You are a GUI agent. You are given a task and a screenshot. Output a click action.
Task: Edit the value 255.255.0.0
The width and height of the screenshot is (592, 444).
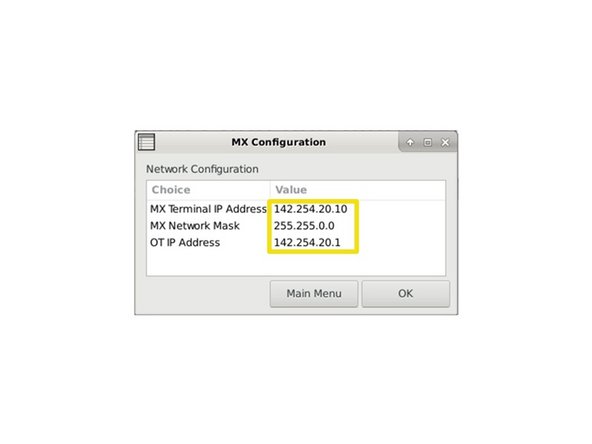pyautogui.click(x=304, y=225)
